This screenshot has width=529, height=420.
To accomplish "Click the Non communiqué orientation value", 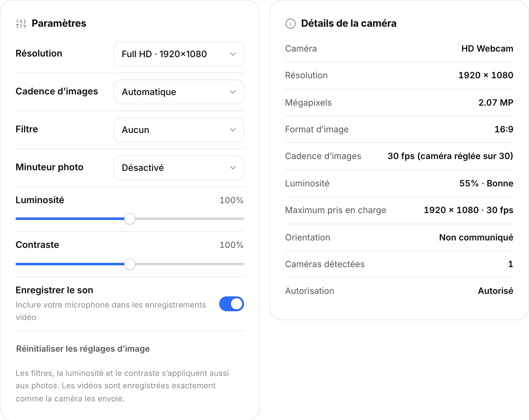I will coord(476,237).
